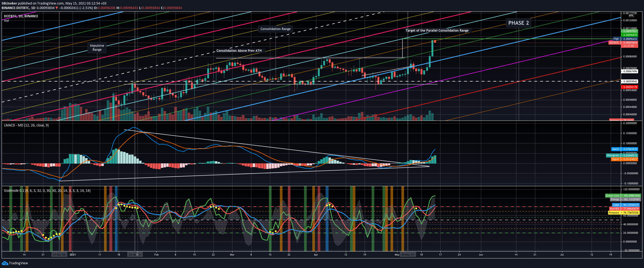Click the 'Jun' label on time axis
Screen dimensions: 644x268
tap(481, 254)
